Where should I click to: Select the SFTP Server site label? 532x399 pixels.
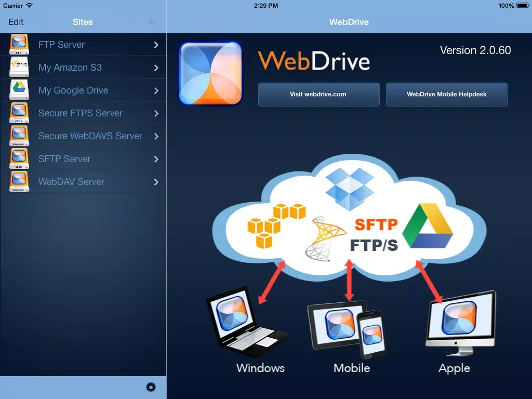click(64, 159)
